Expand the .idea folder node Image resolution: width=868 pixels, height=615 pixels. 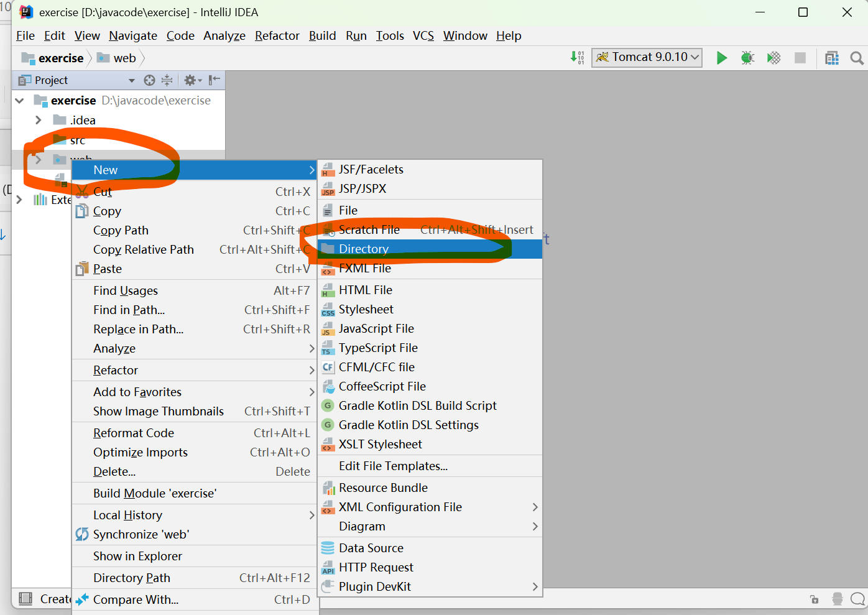coord(39,120)
